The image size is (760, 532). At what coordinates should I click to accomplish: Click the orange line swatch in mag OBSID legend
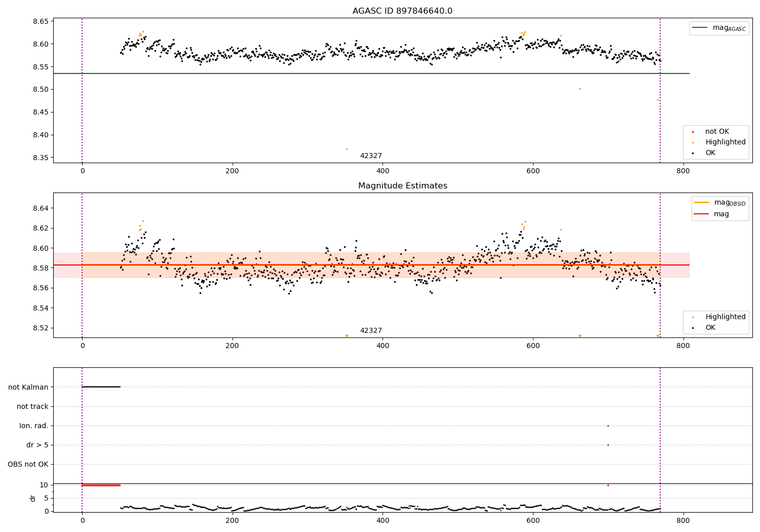point(701,203)
